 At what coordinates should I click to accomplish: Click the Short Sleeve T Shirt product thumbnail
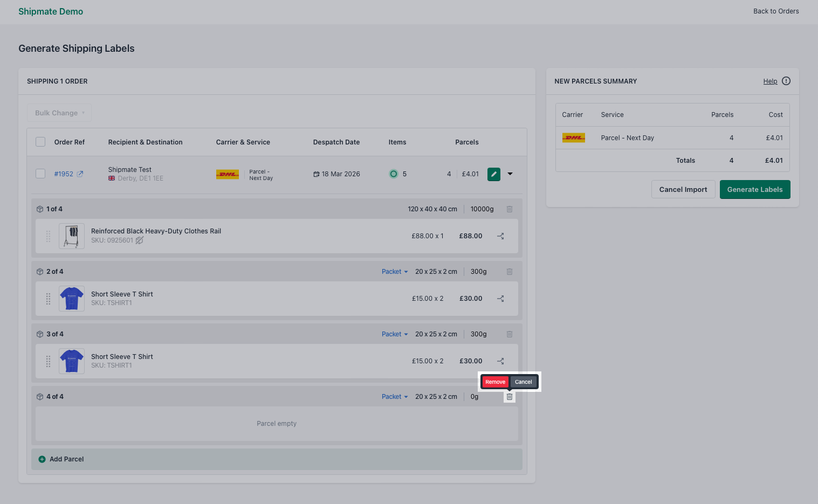pos(71,298)
